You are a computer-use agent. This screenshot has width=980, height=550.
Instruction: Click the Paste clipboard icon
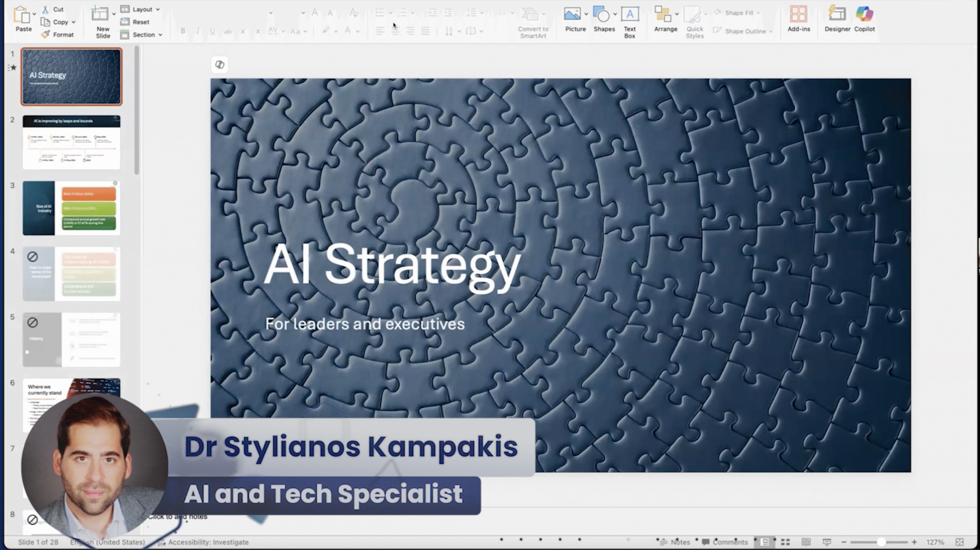click(x=22, y=15)
